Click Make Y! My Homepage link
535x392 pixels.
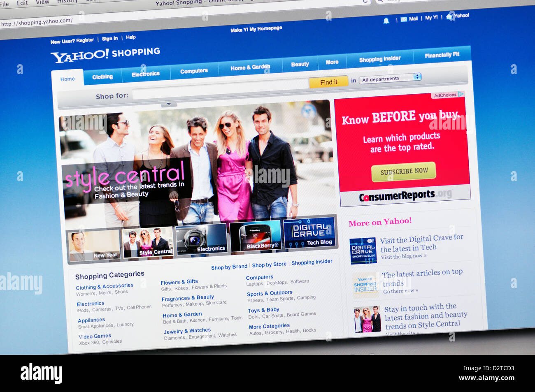click(x=256, y=29)
